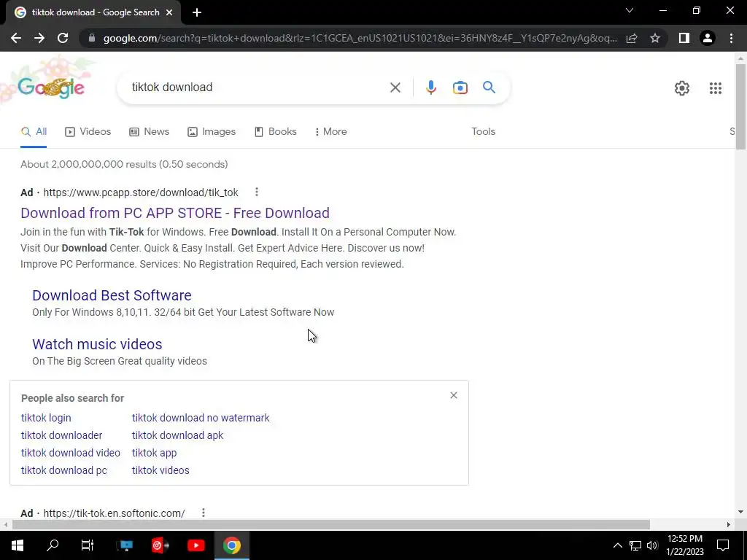Switch to the Books tab

tap(275, 132)
